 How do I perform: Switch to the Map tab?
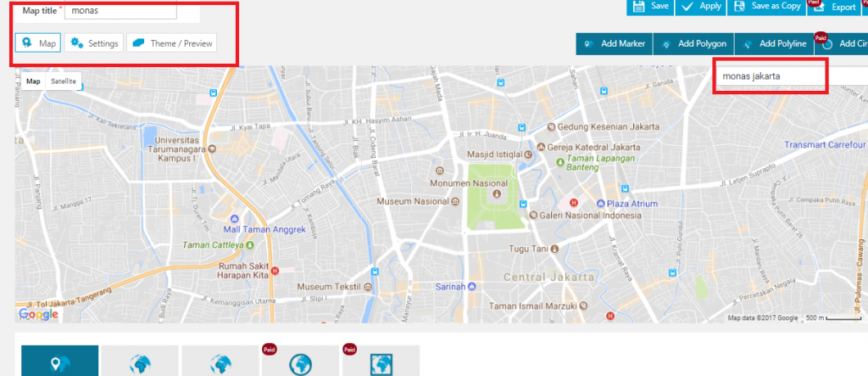click(38, 42)
